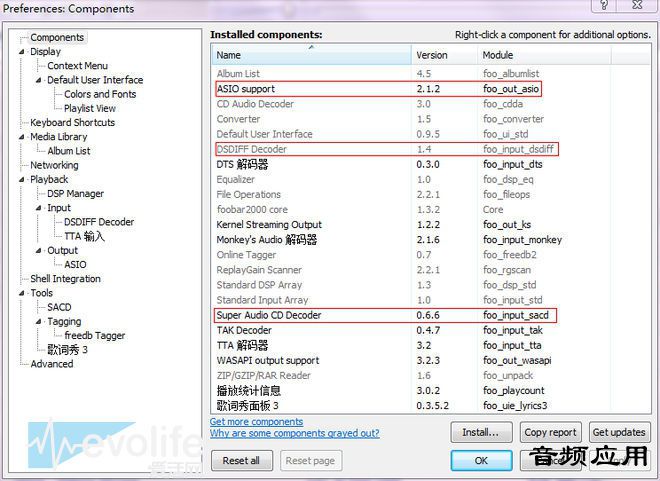Select TTA 解码器 component row
This screenshot has height=481, width=660.
(431, 345)
